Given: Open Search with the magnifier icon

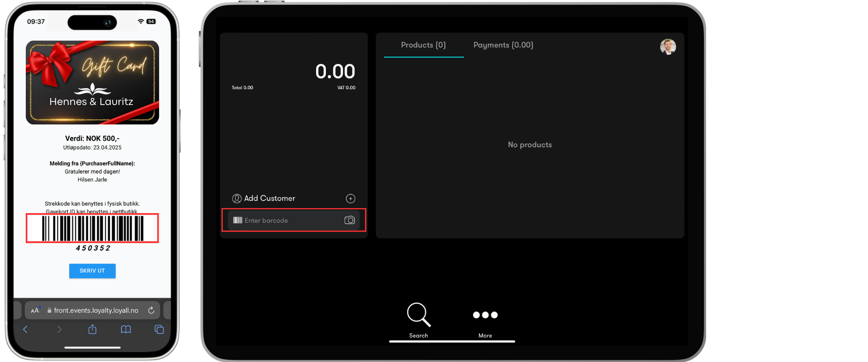Looking at the screenshot, I should tap(419, 314).
